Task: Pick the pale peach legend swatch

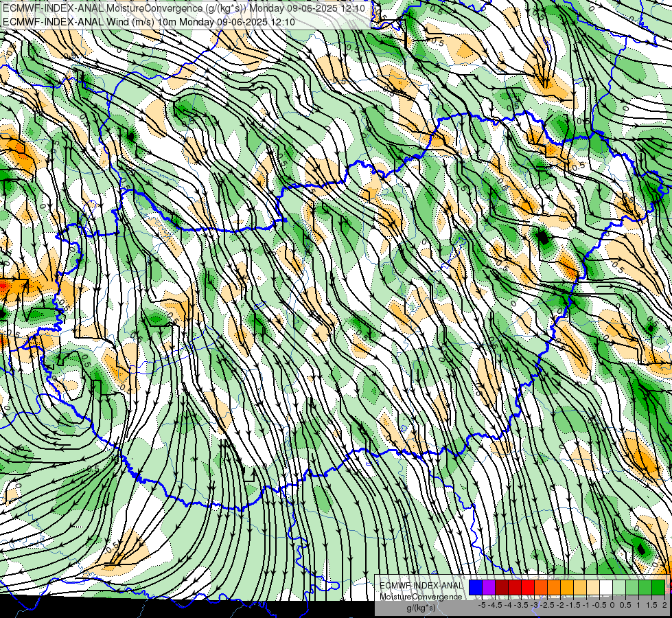Action: [x=593, y=587]
